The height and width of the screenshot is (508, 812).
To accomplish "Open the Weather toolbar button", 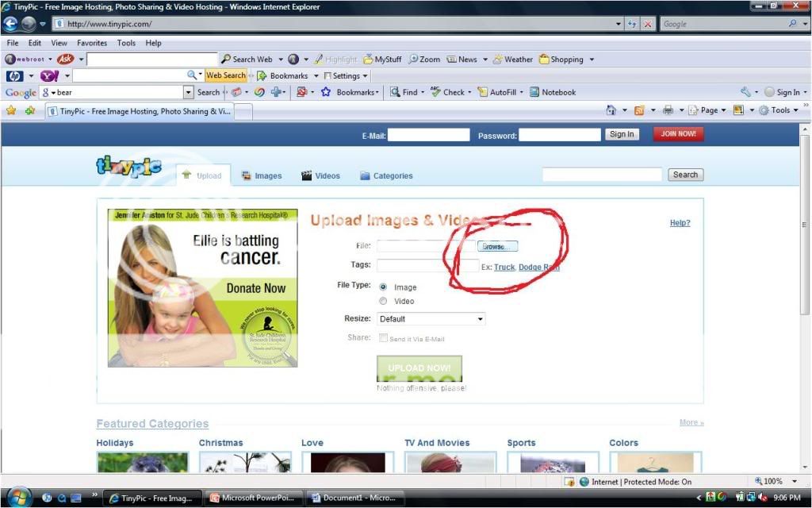I will [512, 59].
